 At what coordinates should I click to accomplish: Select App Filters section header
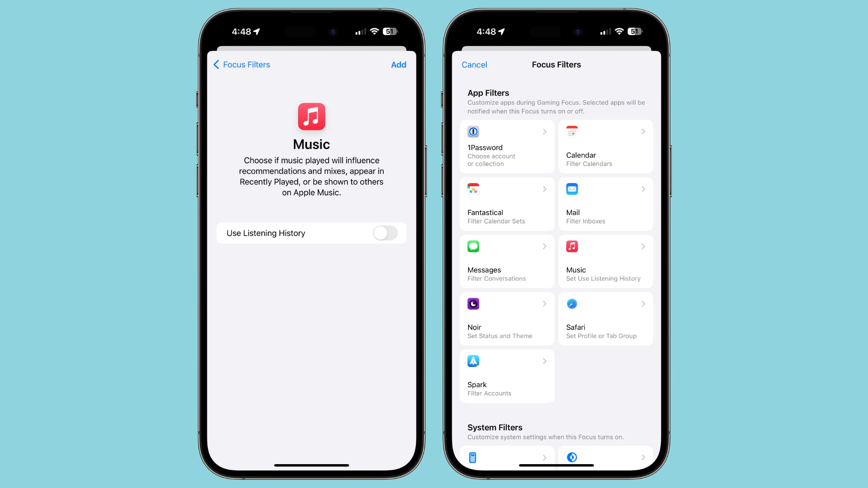488,92
